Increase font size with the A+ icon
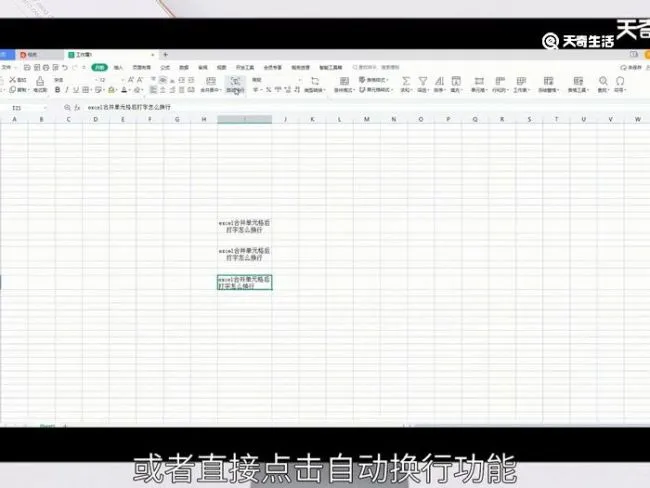Viewport: 650px width, 488px height. point(131,80)
